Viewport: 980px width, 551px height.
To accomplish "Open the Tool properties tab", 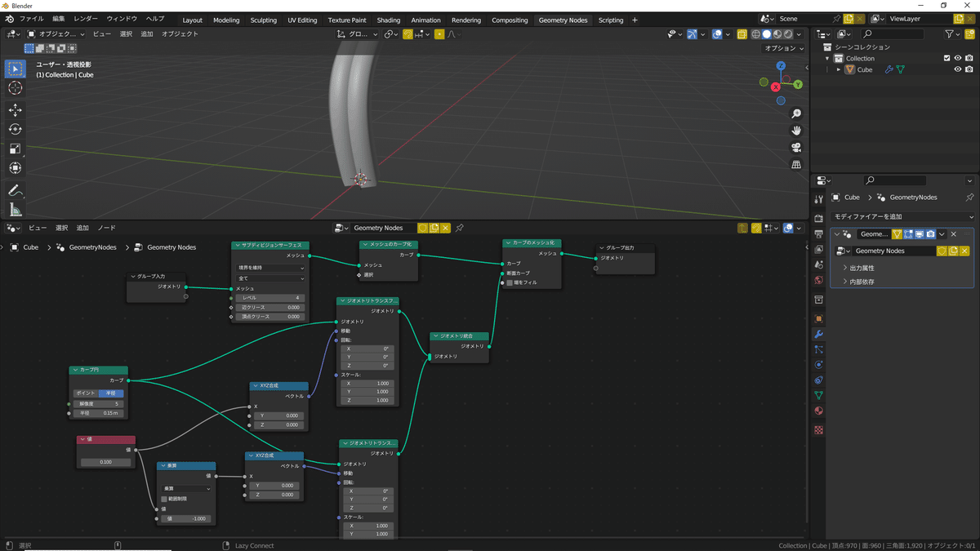I will pos(819,198).
